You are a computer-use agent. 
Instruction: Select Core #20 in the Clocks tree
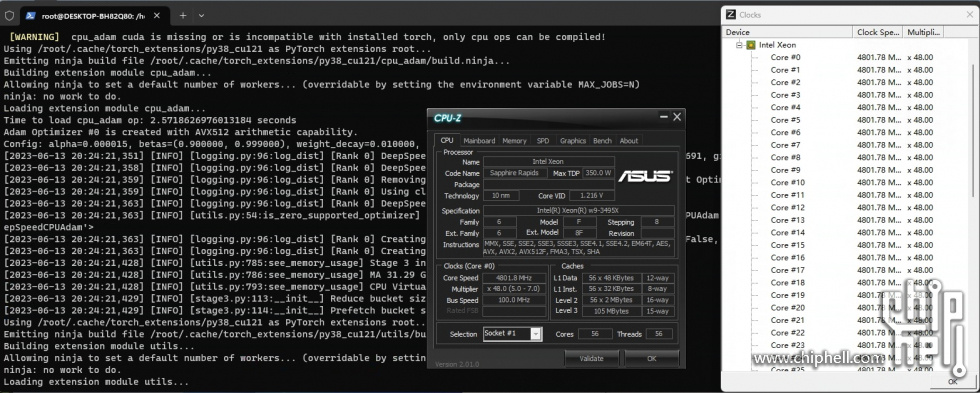788,307
